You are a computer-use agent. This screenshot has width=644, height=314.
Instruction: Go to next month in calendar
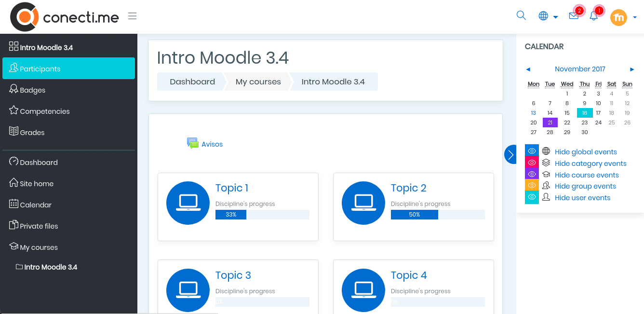tap(632, 69)
